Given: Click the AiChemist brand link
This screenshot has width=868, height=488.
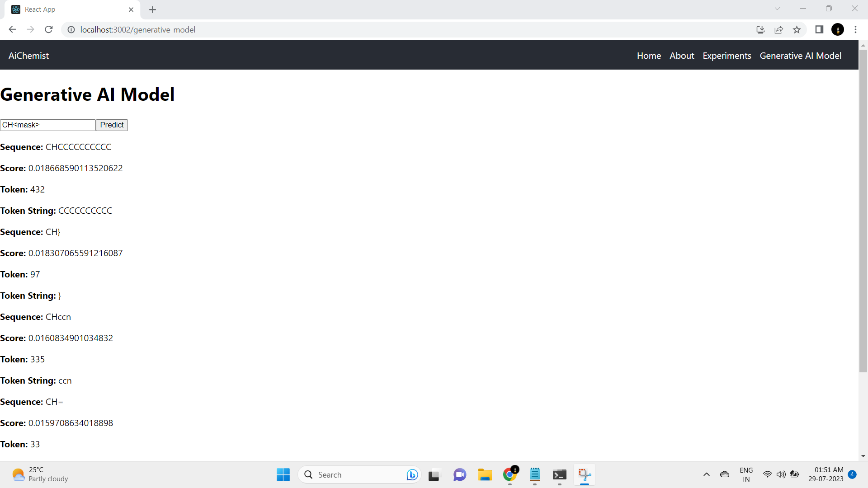Looking at the screenshot, I should tap(28, 56).
